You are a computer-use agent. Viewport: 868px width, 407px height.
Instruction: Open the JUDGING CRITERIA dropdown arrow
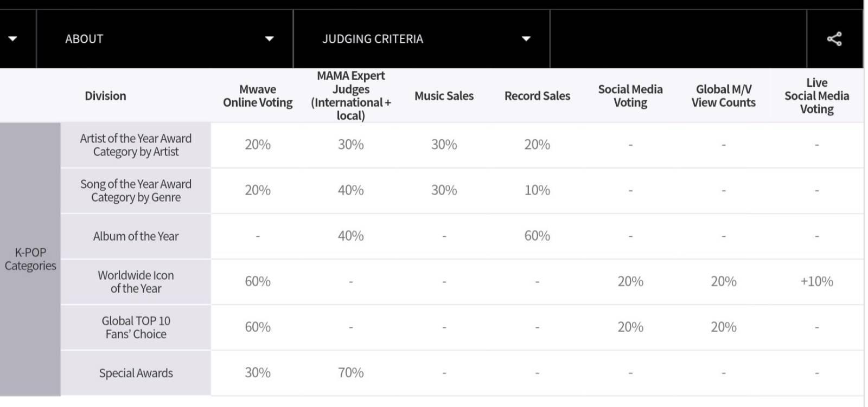(x=526, y=39)
